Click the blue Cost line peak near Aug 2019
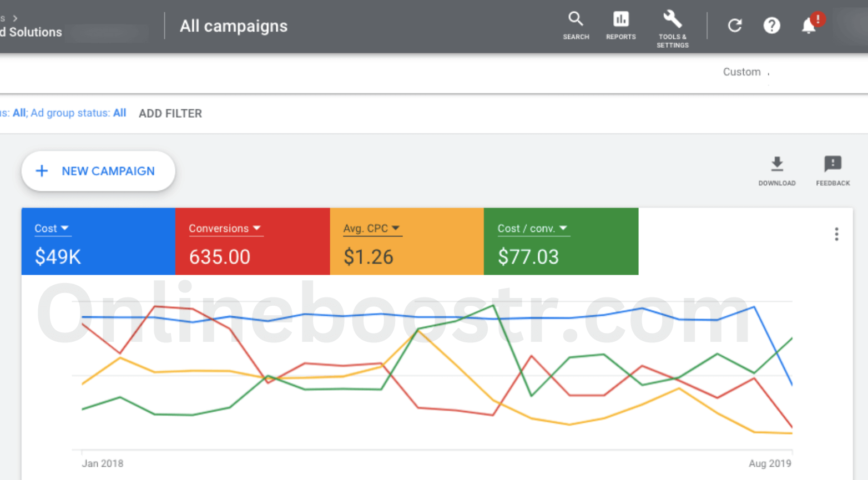This screenshot has width=868, height=480. (754, 307)
